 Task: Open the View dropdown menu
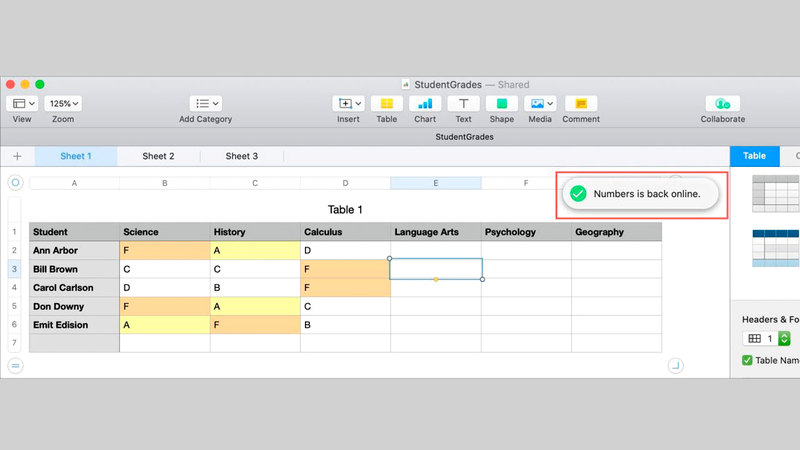coord(22,103)
